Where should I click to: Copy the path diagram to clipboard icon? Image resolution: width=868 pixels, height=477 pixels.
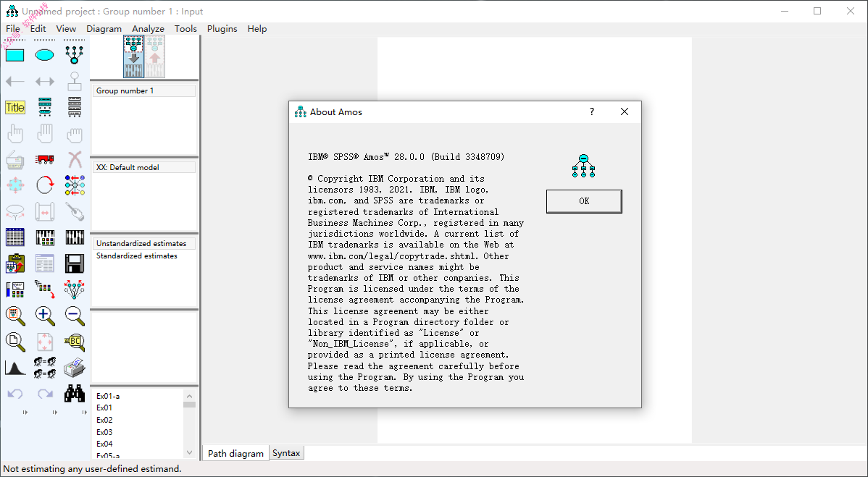[15, 263]
